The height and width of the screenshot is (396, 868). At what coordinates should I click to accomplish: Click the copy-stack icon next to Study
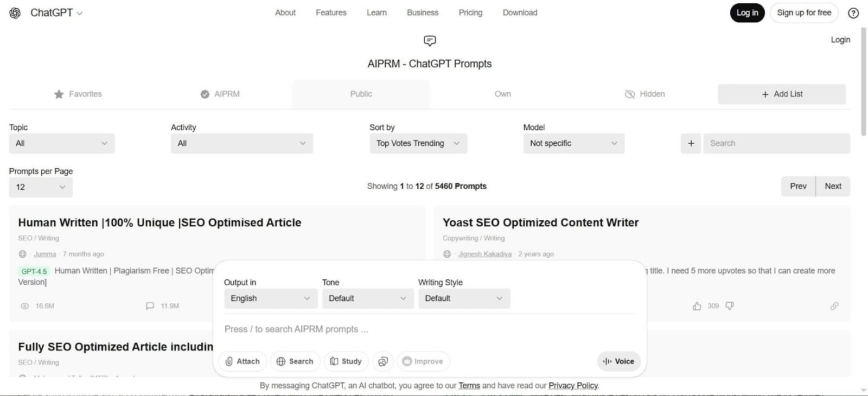(383, 361)
